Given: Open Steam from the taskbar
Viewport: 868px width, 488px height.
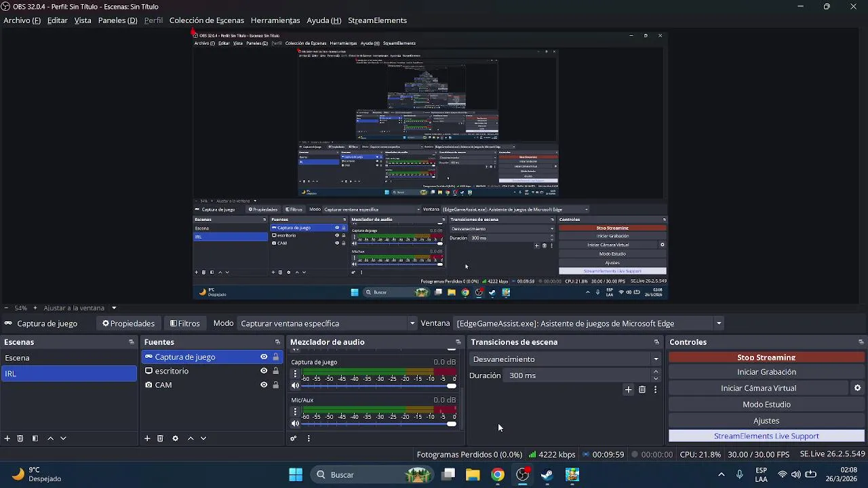Looking at the screenshot, I should [547, 474].
